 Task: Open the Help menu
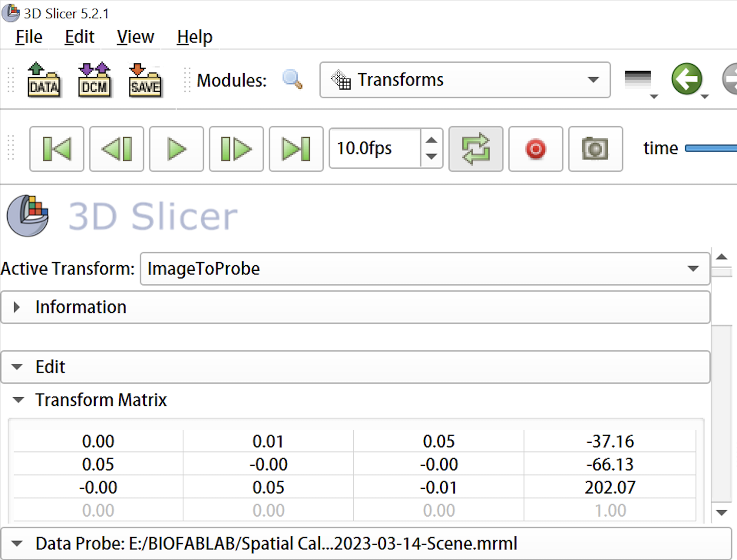(194, 37)
